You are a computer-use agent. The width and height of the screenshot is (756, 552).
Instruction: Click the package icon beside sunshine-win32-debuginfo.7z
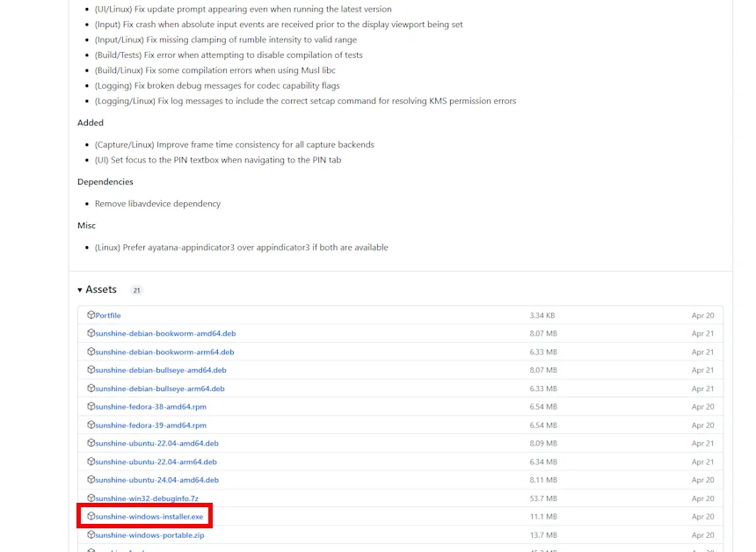[91, 498]
